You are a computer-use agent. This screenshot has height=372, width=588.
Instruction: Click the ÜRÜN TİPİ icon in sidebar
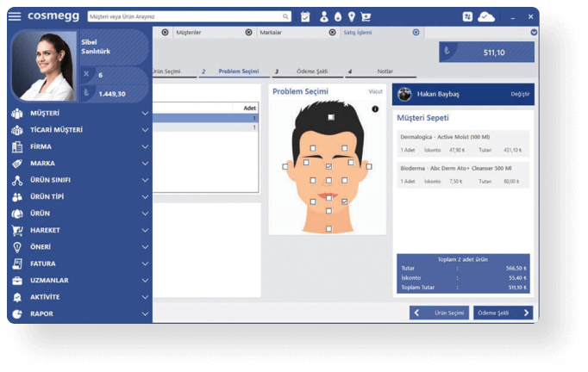tap(17, 196)
